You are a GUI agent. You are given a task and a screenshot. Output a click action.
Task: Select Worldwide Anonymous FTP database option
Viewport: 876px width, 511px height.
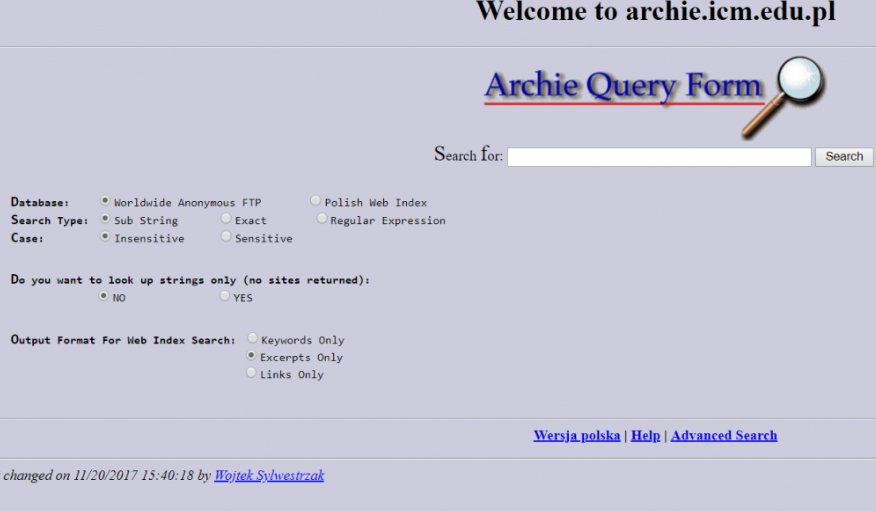(x=106, y=202)
